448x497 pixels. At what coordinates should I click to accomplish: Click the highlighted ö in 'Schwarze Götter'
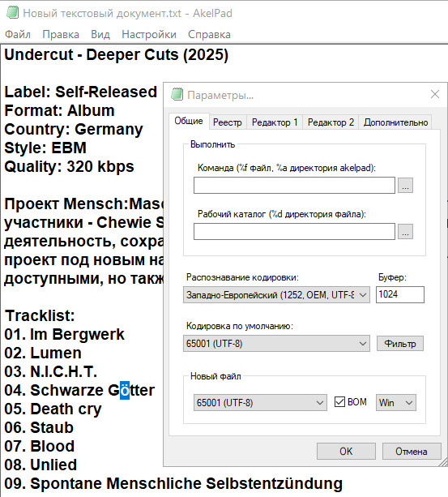click(x=125, y=390)
